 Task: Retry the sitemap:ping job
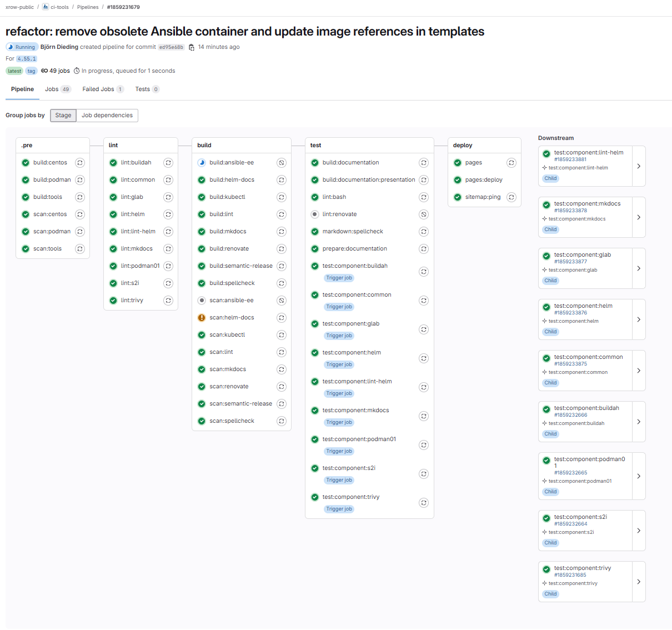tap(511, 197)
